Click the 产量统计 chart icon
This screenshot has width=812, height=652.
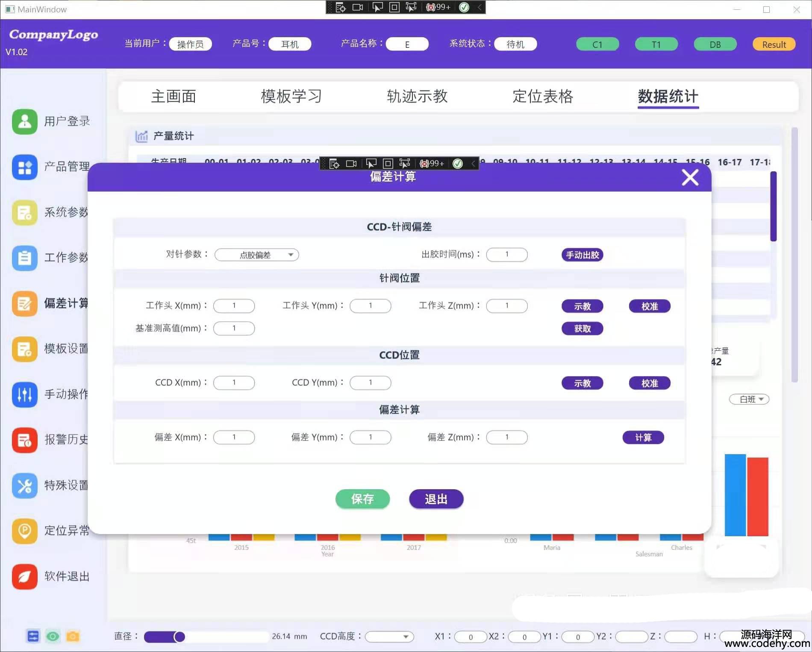pos(141,136)
